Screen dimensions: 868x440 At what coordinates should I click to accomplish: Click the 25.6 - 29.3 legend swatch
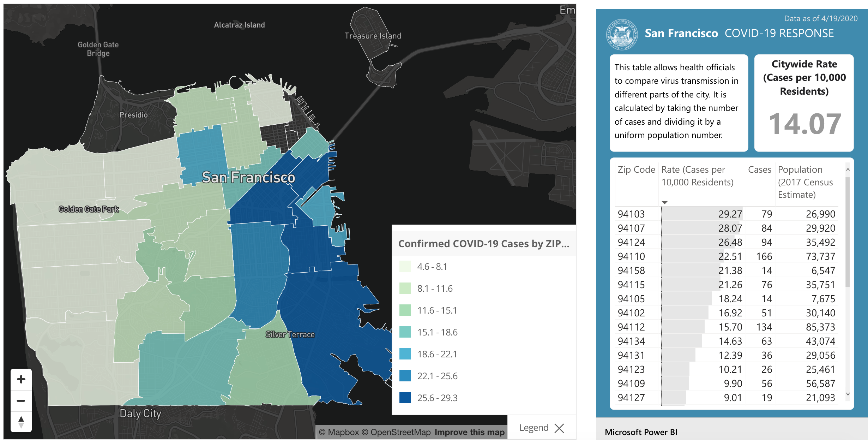click(x=405, y=398)
